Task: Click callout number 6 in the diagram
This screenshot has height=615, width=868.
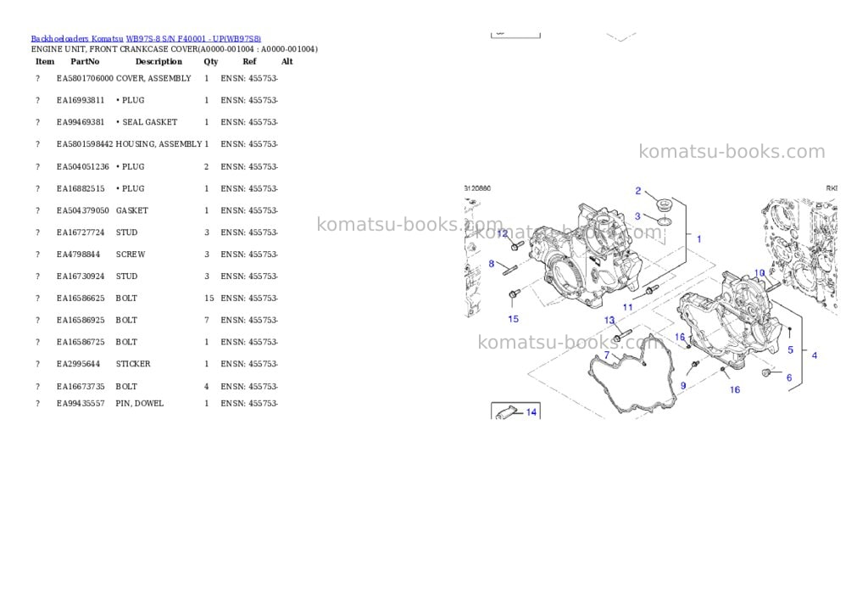Action: click(789, 377)
